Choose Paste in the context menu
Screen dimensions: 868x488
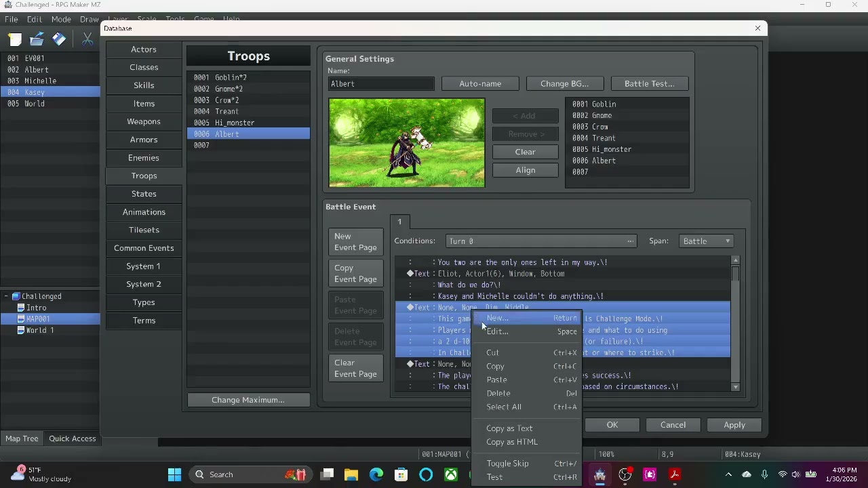click(x=527, y=380)
